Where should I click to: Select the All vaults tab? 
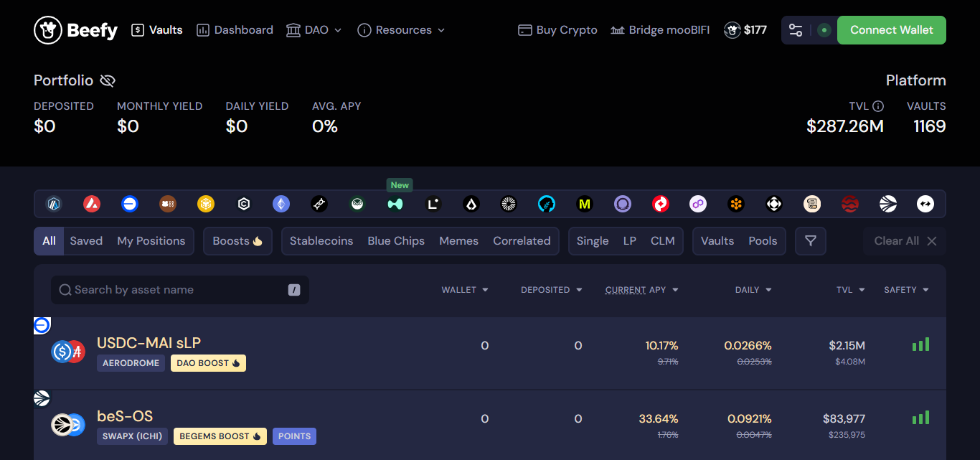click(49, 241)
